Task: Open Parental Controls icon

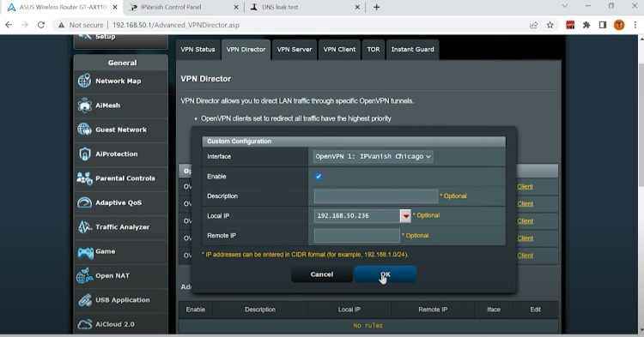Action: coord(84,178)
